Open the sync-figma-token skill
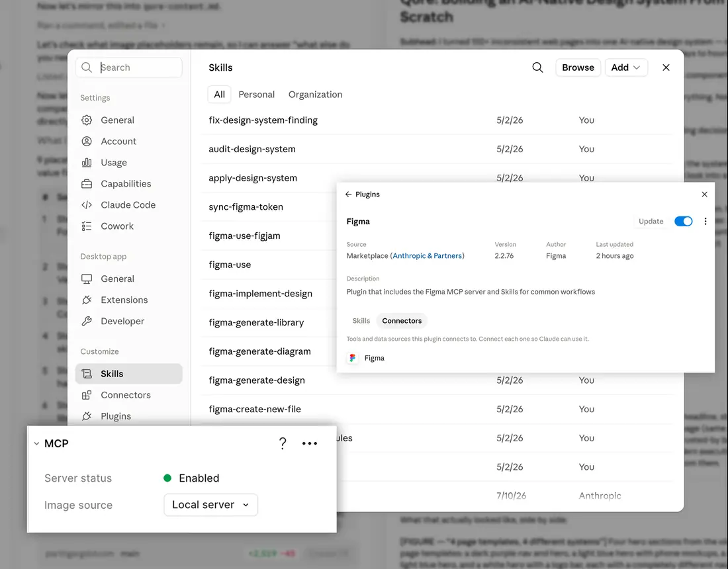This screenshot has height=569, width=728. point(246,207)
